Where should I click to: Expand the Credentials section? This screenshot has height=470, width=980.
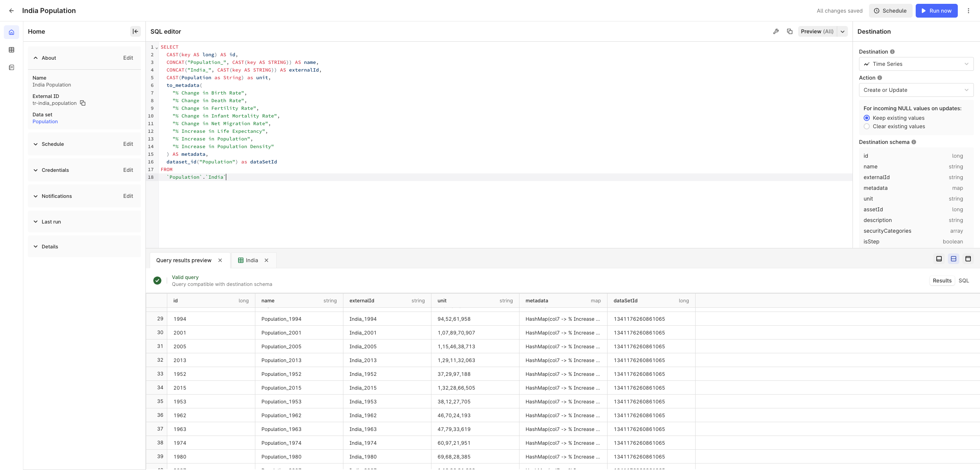pos(36,170)
